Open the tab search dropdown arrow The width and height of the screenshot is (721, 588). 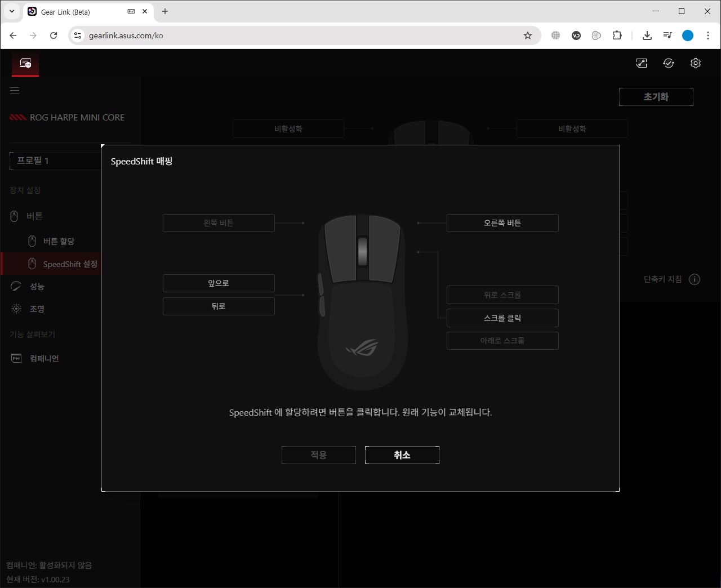(11, 11)
